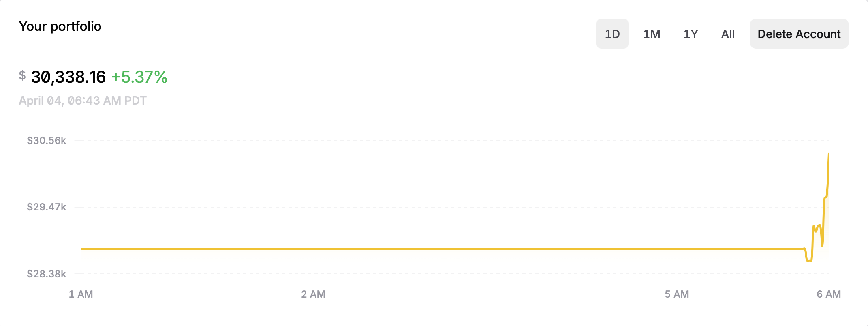
Task: Click the portfolio value 30,338.16
Action: click(68, 77)
